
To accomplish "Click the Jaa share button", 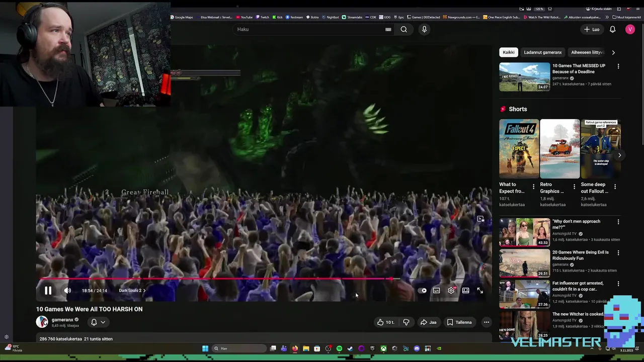I will coord(428,322).
